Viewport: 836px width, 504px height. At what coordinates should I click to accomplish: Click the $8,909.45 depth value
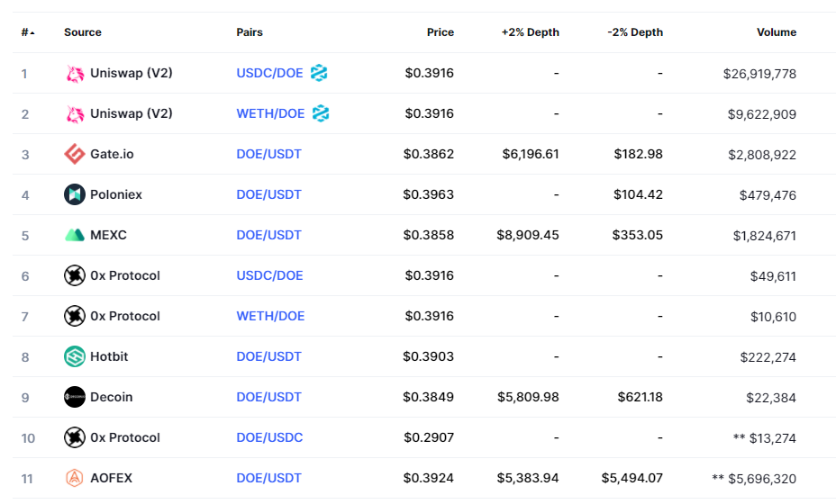pyautogui.click(x=528, y=235)
